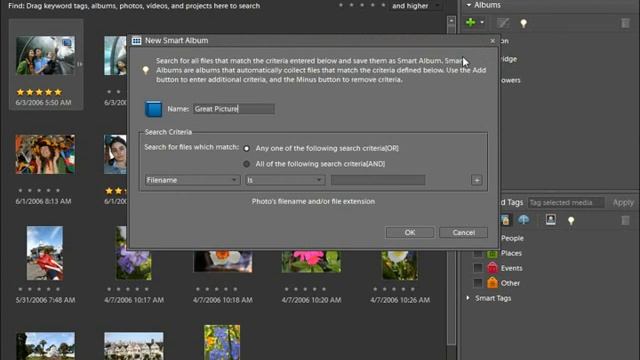
Task: Select the blue flowers thumbnail in bottom row
Action: click(222, 342)
